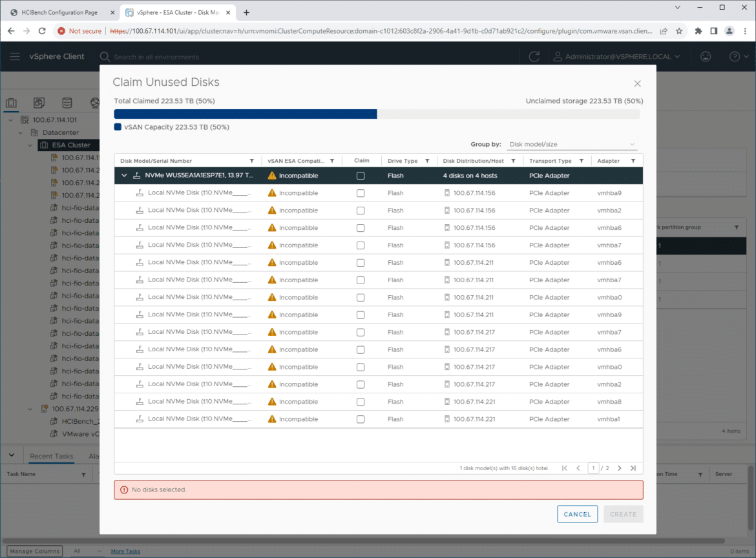Collapse the ESA Cluster tree node
Screen dimensions: 756x558
30,145
